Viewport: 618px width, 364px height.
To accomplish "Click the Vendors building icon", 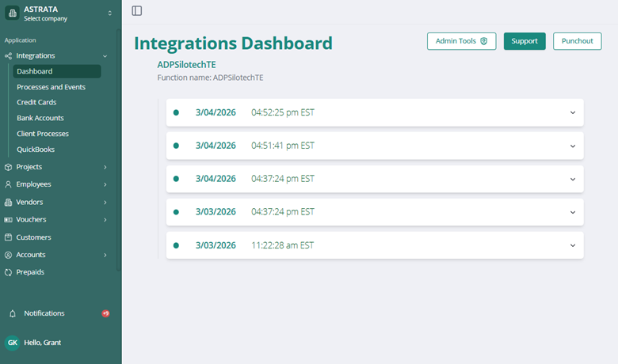I will click(8, 203).
